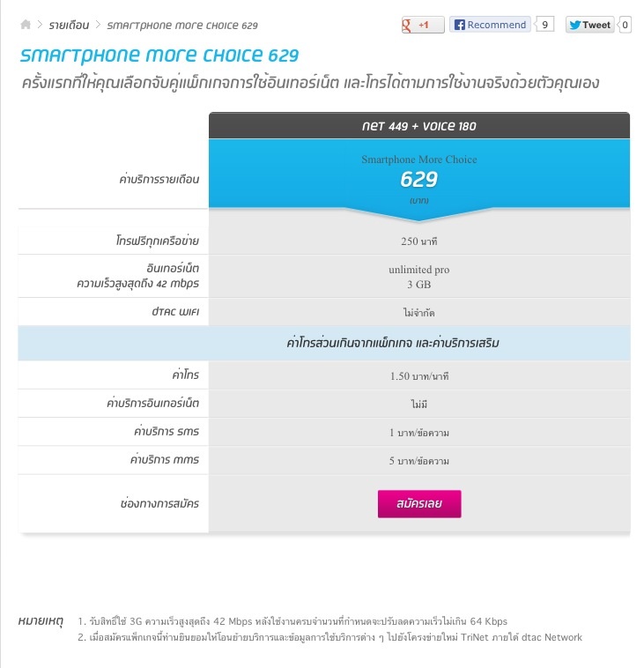Click the 250 นาที free calls value
The image size is (644, 668).
[x=418, y=241]
